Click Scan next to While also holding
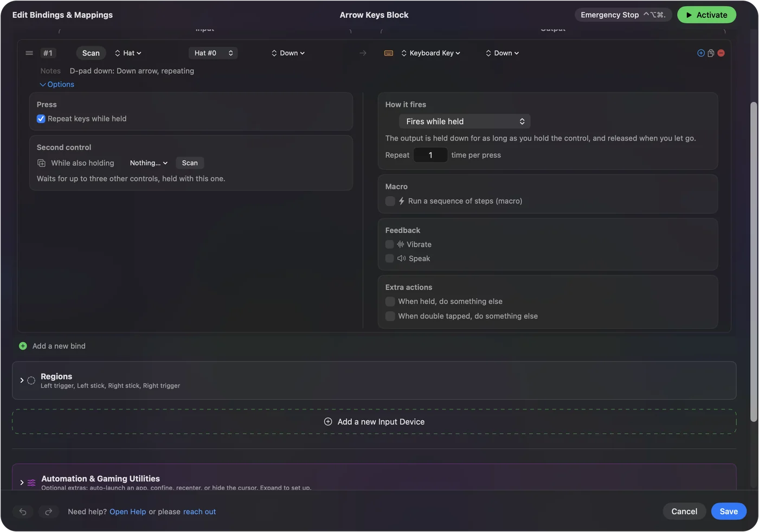The image size is (759, 532). 190,163
